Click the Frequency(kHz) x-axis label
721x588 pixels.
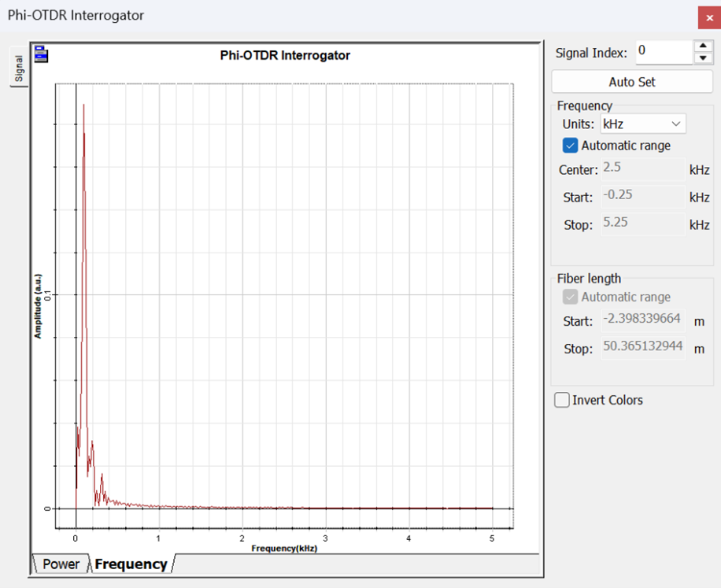coord(284,548)
